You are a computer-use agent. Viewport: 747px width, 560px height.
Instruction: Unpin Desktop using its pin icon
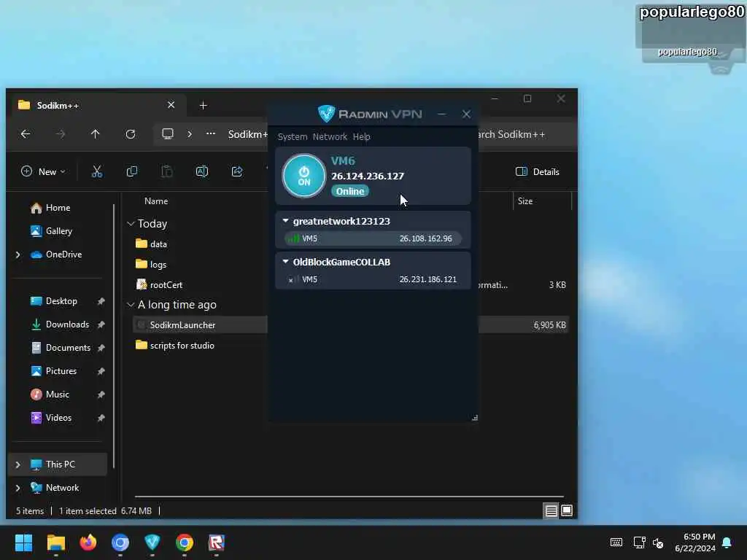pos(101,301)
